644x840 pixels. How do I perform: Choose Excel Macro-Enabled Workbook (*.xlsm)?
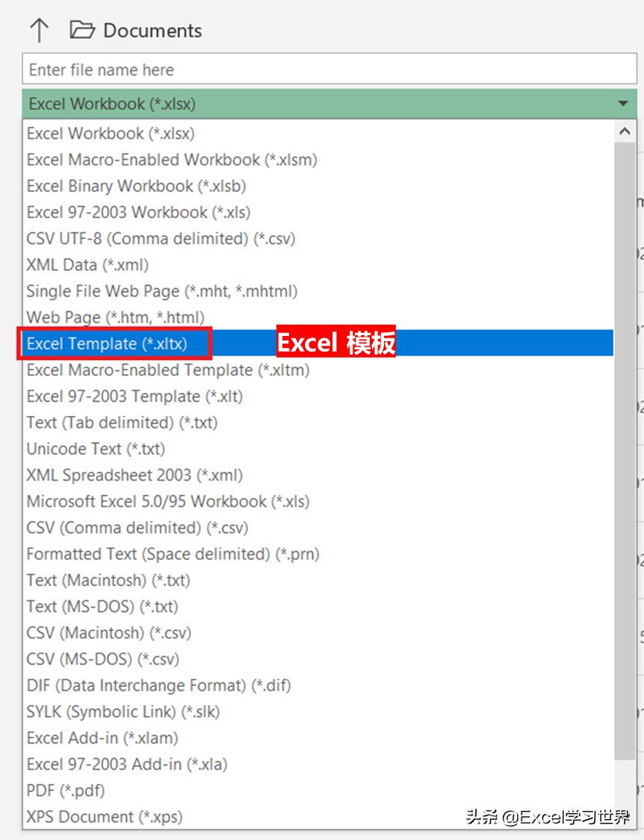pos(171,159)
